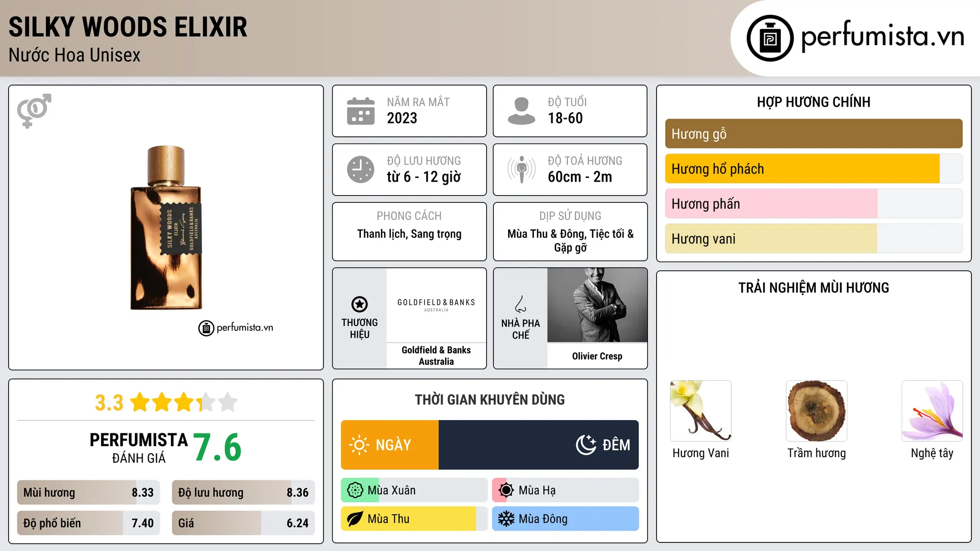Click the winter snowflake icon

pyautogui.click(x=506, y=519)
